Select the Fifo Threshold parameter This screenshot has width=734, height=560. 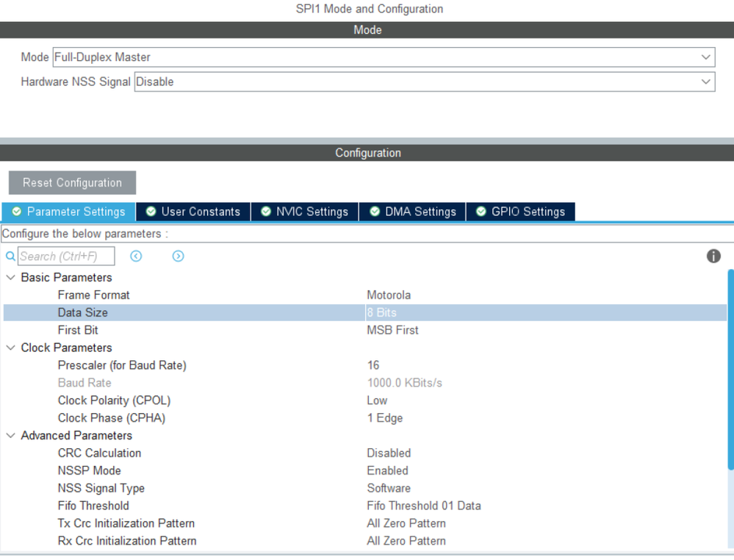[x=93, y=506]
